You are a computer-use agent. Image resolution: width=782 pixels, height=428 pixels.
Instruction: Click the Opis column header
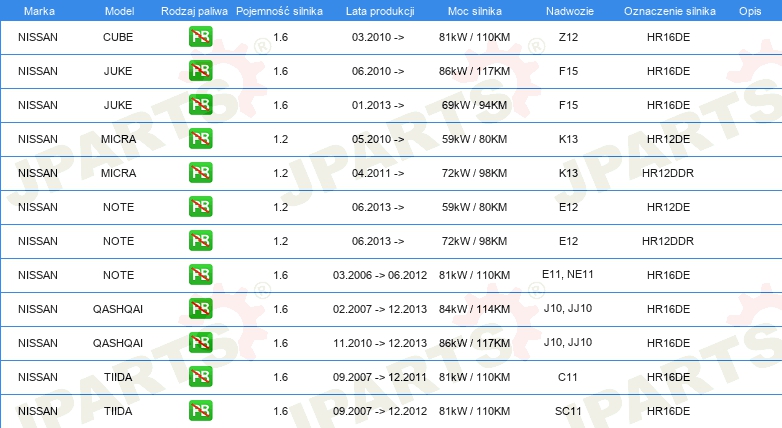750,11
